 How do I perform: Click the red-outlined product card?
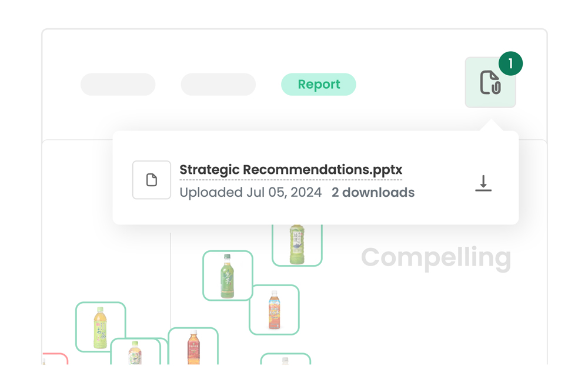pyautogui.click(x=55, y=359)
